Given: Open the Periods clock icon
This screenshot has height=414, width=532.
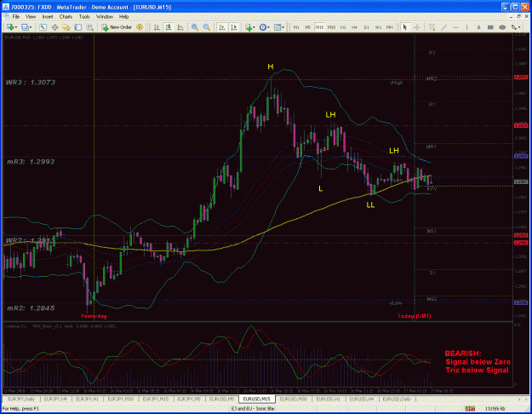Looking at the screenshot, I should coord(263,27).
